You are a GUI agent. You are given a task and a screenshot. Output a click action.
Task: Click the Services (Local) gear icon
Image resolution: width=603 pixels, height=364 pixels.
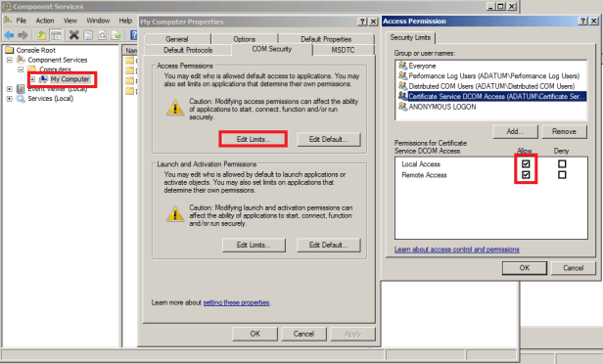21,99
